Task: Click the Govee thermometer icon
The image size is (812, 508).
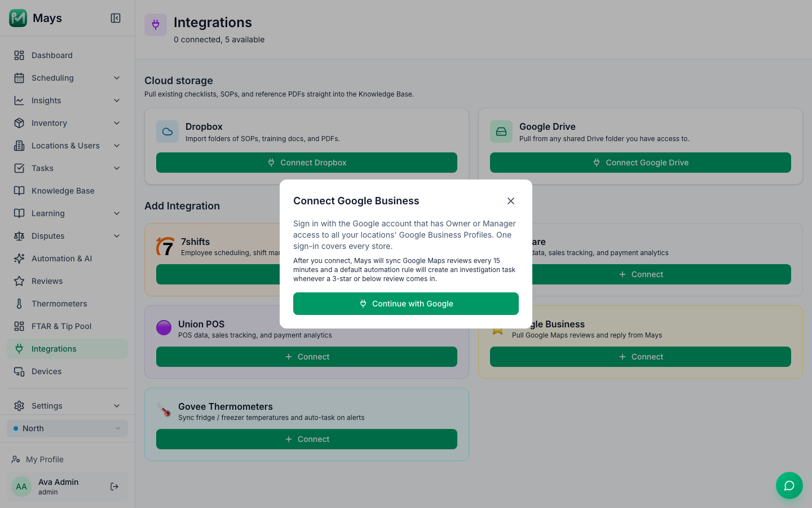Action: [x=164, y=410]
